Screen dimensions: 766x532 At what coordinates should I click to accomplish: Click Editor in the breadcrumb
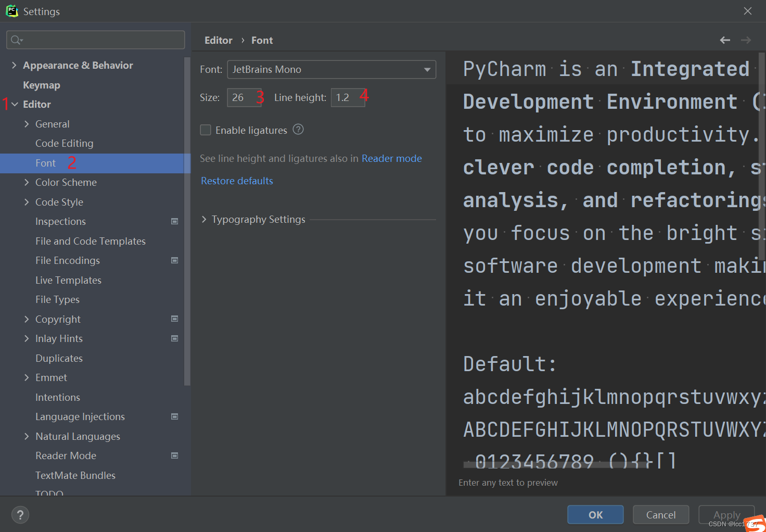tap(219, 40)
